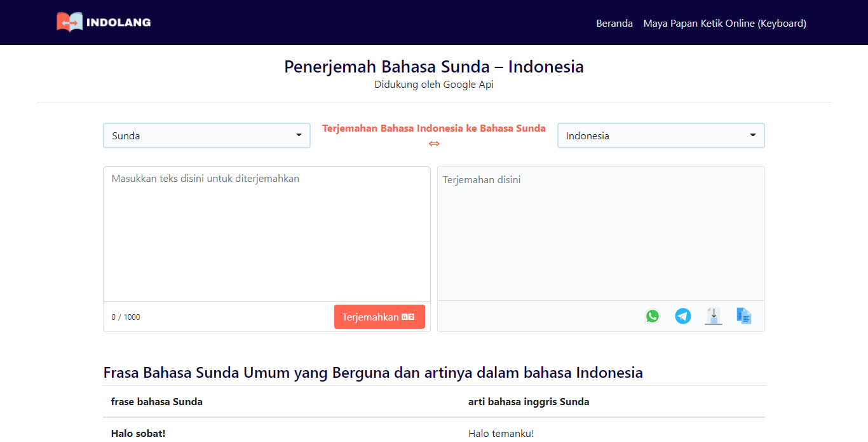Click the translate badge inside Terjemahkan button
This screenshot has height=442, width=868.
pyautogui.click(x=407, y=316)
